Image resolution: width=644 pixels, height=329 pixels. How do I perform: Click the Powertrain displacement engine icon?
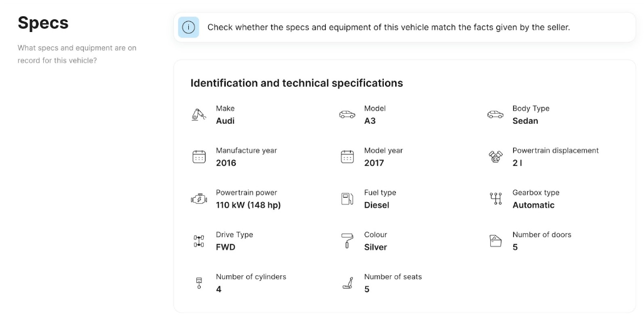click(496, 156)
